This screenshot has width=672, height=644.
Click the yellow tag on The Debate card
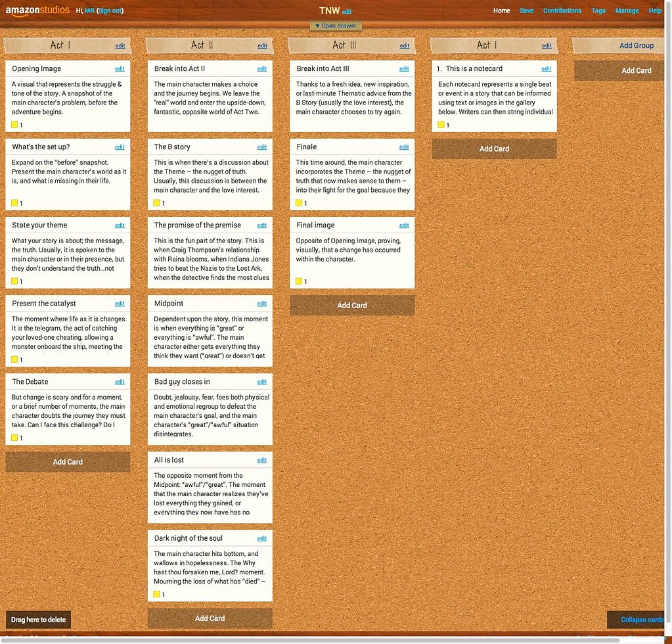[x=14, y=438]
